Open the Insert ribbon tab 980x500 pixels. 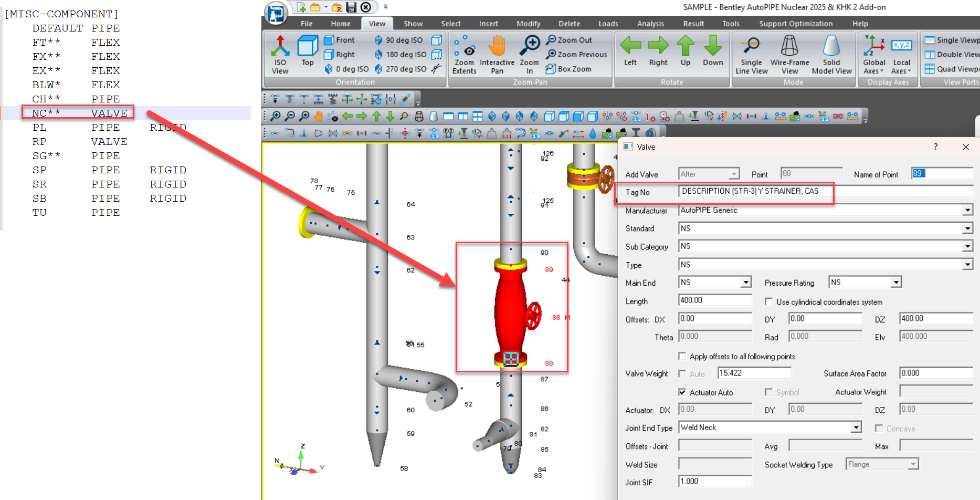tap(488, 24)
